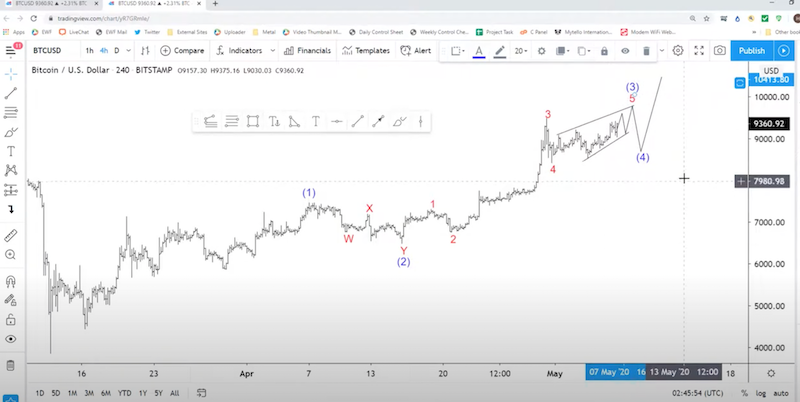Click the Compare button
The image size is (800, 402).
(181, 50)
